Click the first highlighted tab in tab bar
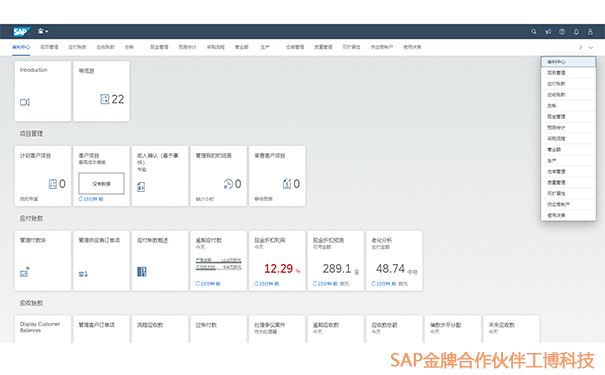Image resolution: width=605 pixels, height=375 pixels. coord(21,47)
